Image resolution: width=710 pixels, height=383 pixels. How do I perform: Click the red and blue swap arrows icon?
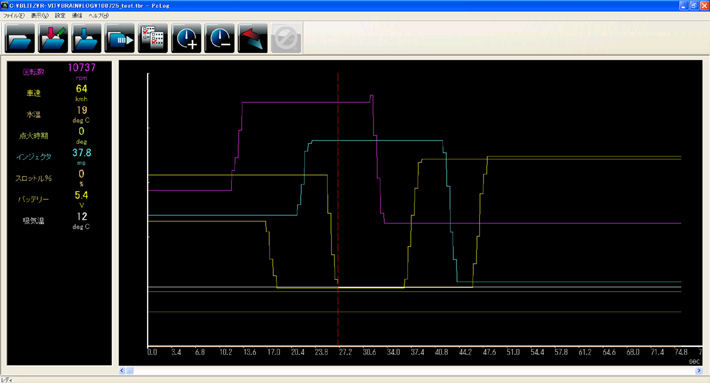tap(253, 38)
